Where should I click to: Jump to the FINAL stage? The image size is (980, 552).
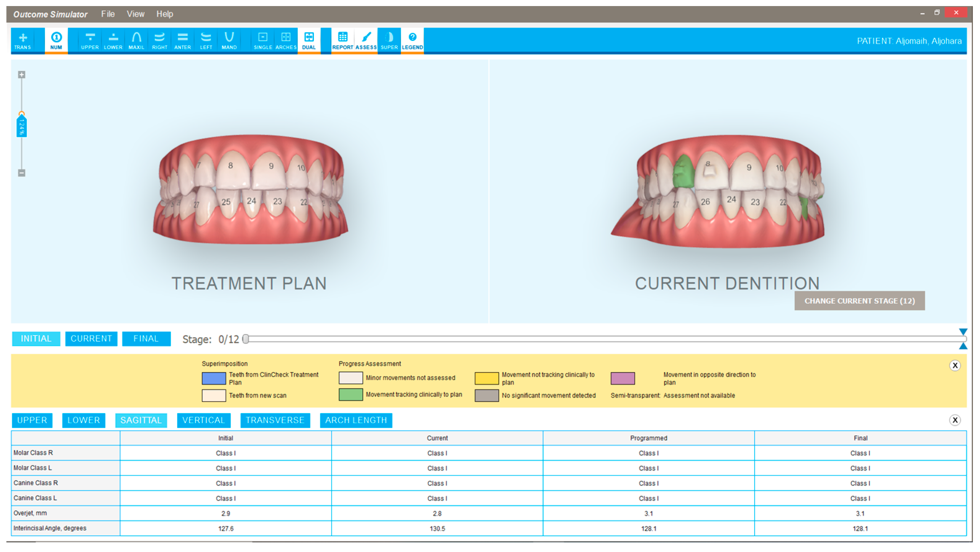(146, 338)
